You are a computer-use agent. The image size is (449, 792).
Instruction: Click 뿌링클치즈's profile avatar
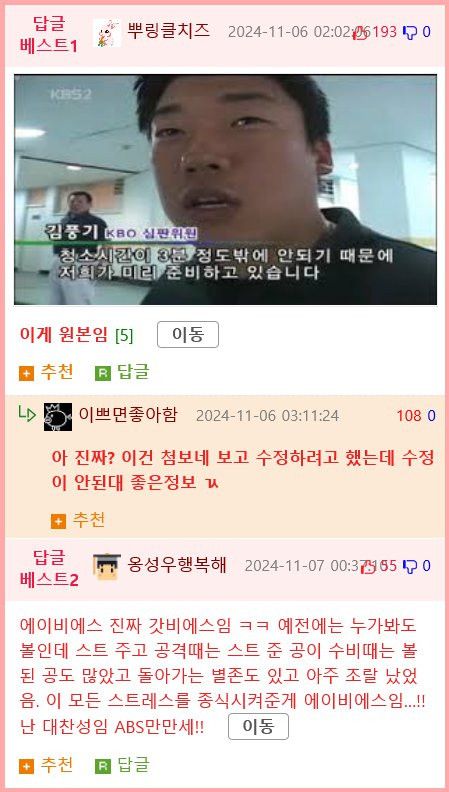pos(107,33)
